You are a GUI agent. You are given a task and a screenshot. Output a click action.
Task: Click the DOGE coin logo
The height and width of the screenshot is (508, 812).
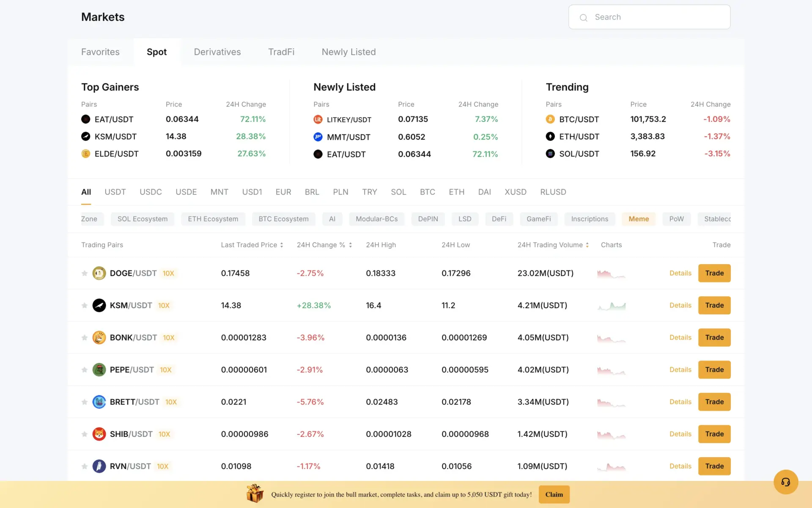point(99,273)
